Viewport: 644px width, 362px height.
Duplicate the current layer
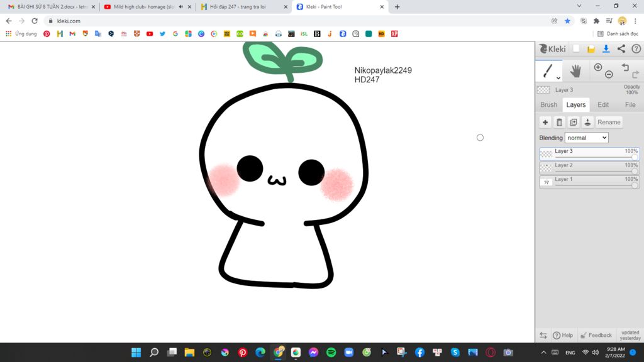[x=574, y=123]
